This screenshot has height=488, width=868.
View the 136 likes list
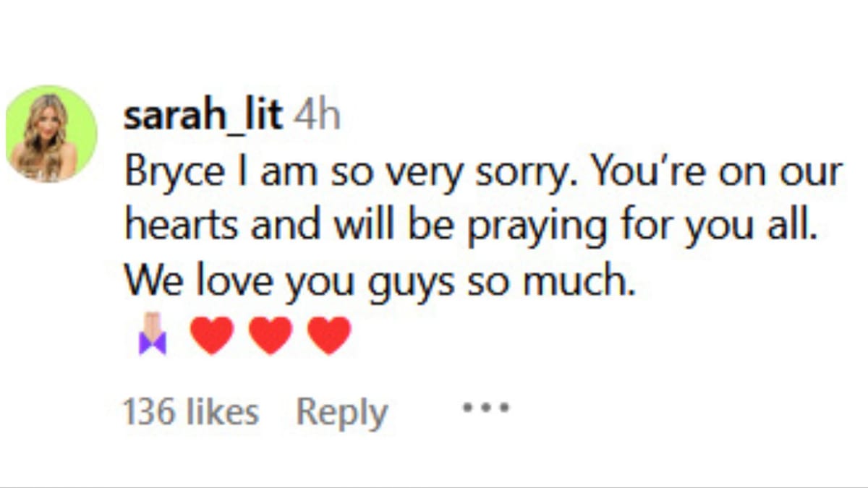(191, 412)
